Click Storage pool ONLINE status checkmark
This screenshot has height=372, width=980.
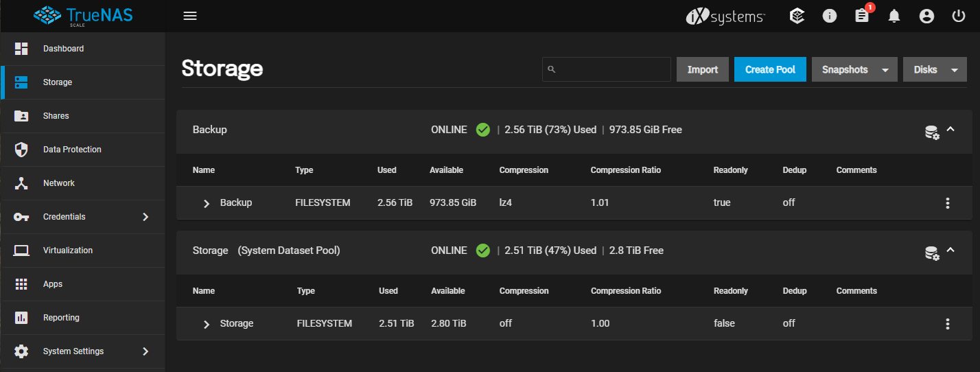482,251
